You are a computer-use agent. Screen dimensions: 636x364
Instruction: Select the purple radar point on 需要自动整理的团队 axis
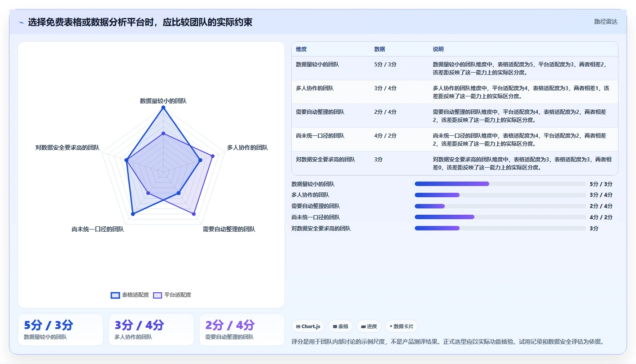tap(194, 214)
